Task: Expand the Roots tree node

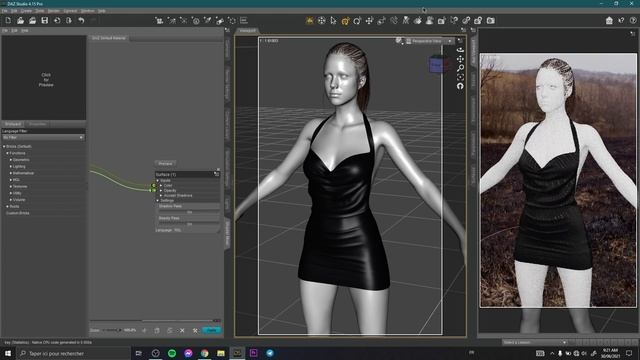Action: (x=7, y=207)
